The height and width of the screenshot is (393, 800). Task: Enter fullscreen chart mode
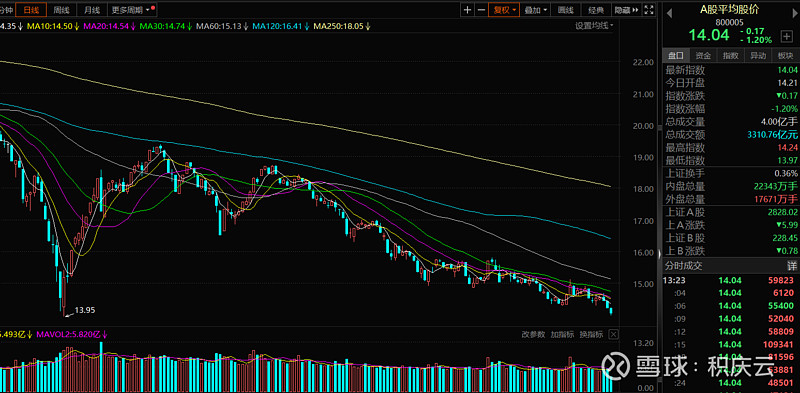click(648, 9)
